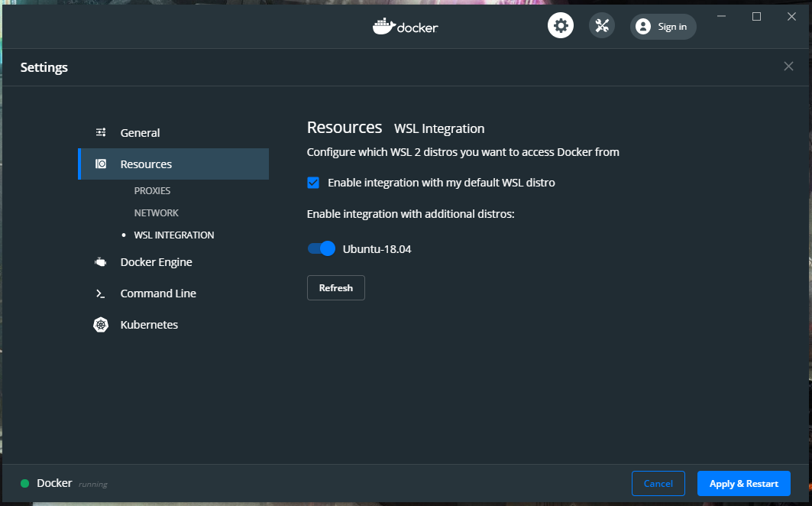Viewport: 812px width, 506px height.
Task: Minimize the Docker Desktop window
Action: tap(721, 17)
